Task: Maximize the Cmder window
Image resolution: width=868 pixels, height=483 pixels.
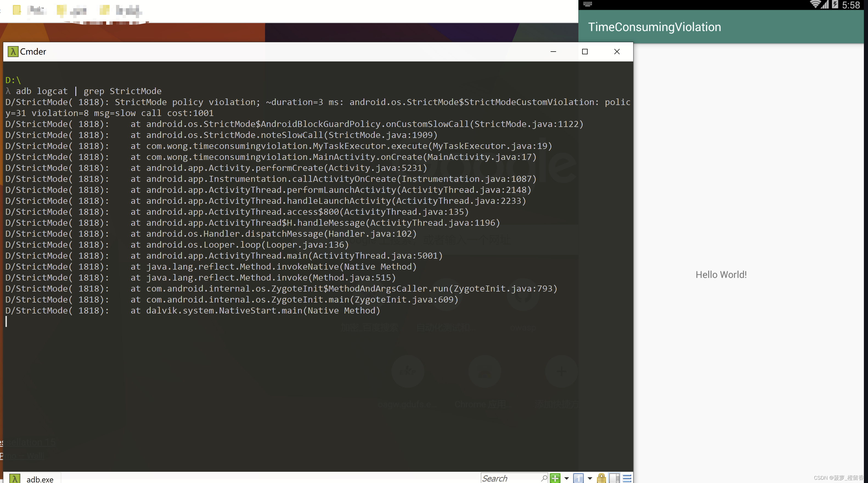Action: click(585, 52)
